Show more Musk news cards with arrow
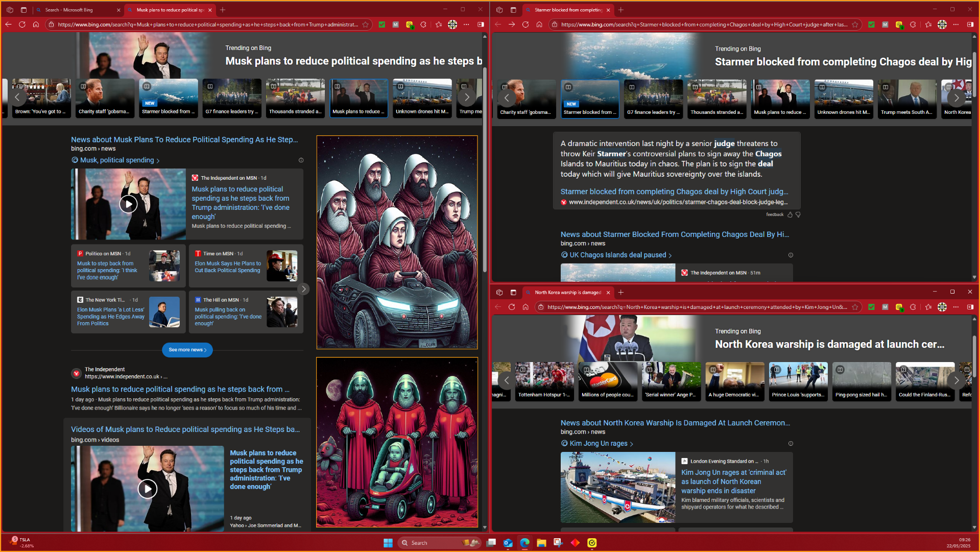 [x=303, y=289]
